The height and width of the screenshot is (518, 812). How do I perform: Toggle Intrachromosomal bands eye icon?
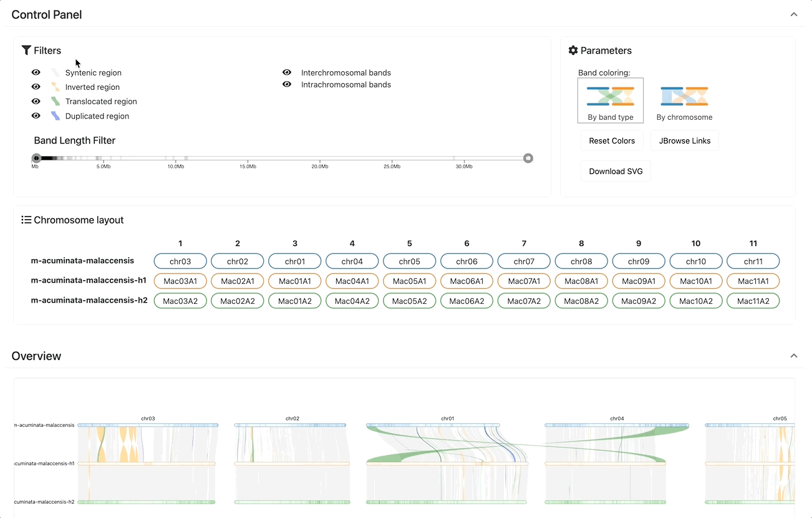point(287,84)
